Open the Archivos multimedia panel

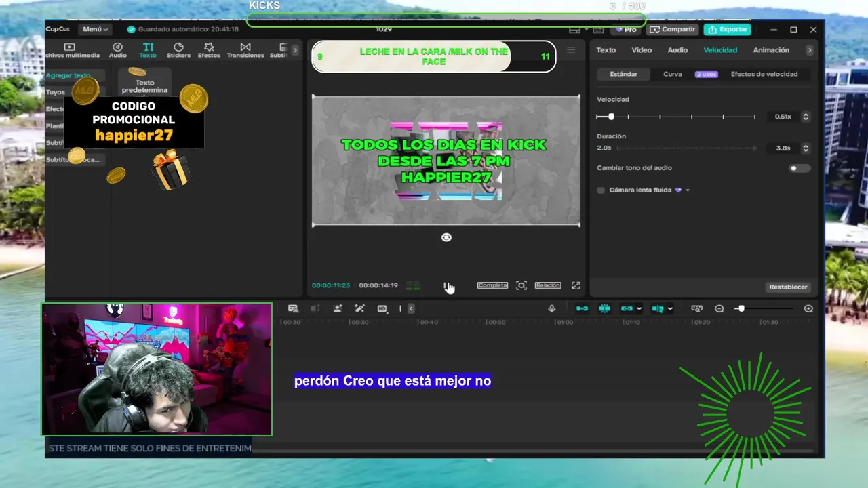[x=72, y=50]
